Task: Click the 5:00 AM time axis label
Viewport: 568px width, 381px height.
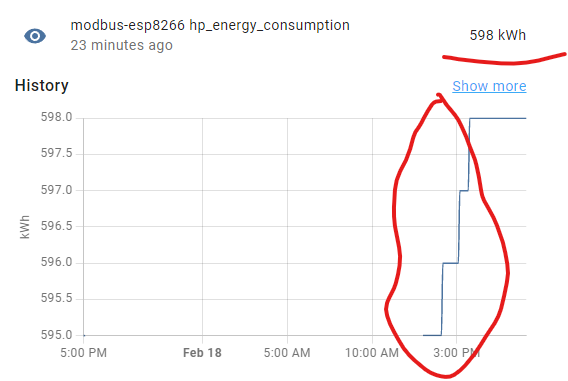Action: pos(287,352)
